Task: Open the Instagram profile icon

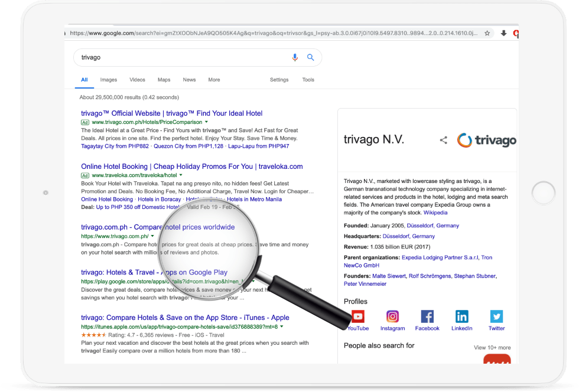Action: tap(392, 316)
